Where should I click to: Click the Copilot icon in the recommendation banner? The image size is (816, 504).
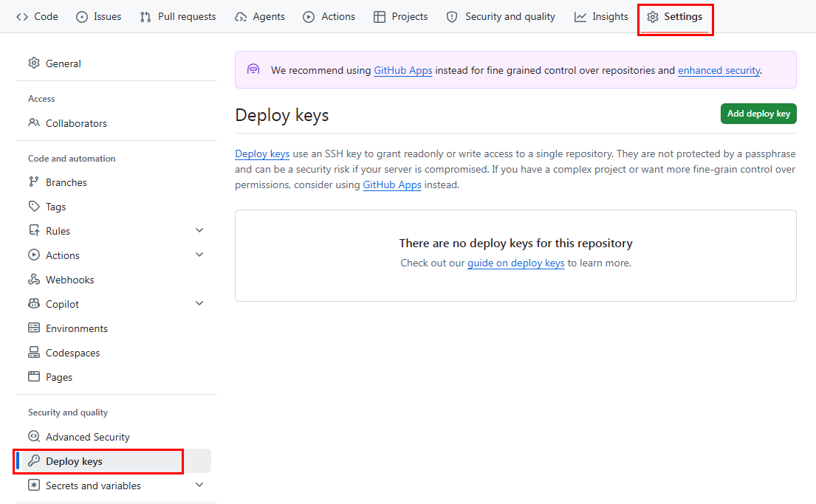253,69
